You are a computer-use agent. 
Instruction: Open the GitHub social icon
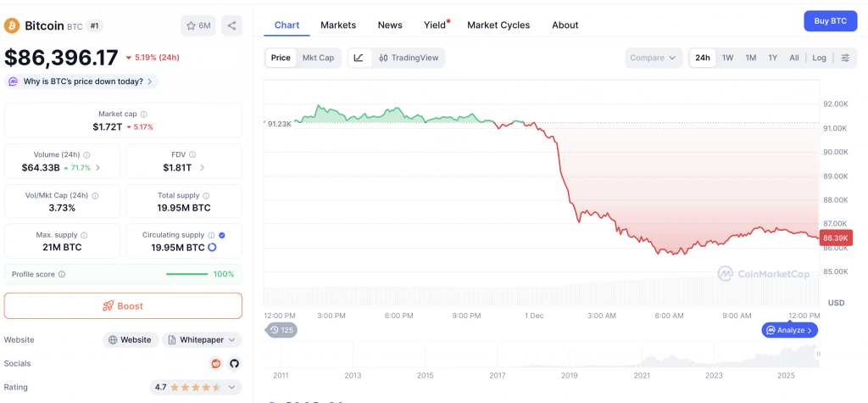(234, 363)
